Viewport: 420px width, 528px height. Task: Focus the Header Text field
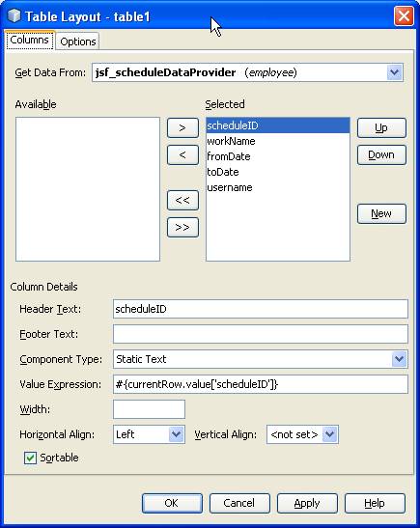pos(261,309)
